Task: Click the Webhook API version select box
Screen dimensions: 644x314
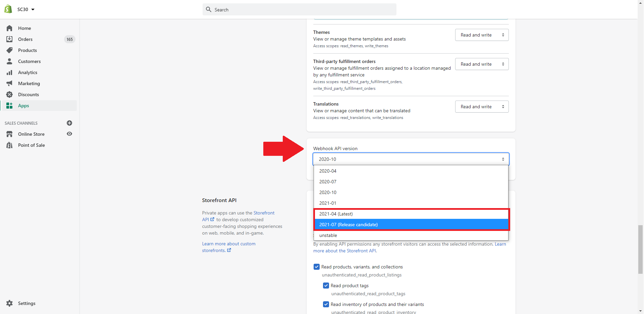Action: (x=411, y=159)
